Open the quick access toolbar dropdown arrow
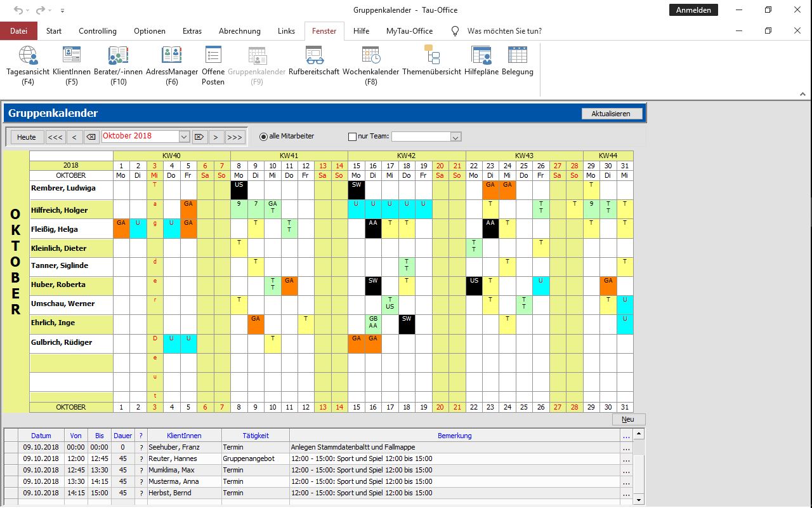812x508 pixels. (x=62, y=11)
